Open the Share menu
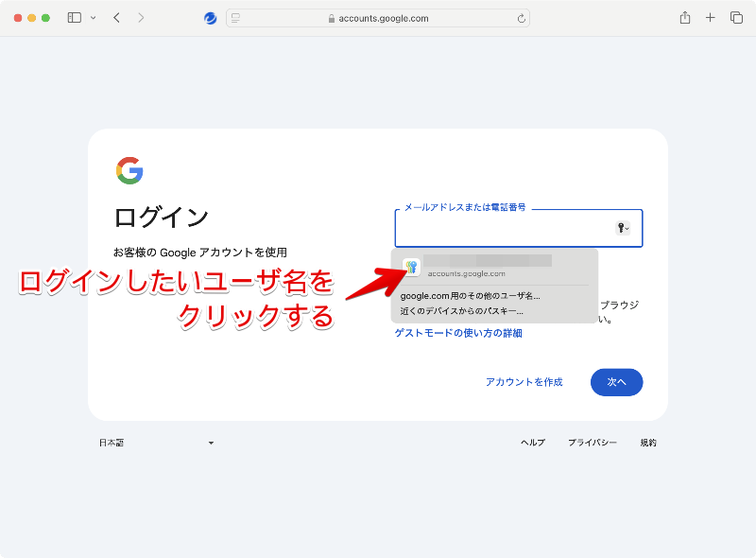 click(x=685, y=18)
